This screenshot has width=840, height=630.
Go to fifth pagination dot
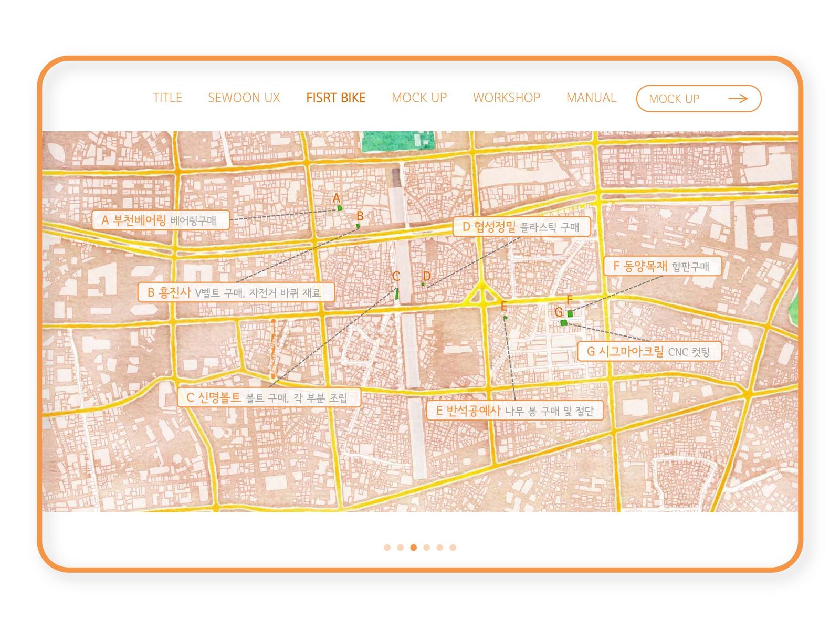[440, 548]
